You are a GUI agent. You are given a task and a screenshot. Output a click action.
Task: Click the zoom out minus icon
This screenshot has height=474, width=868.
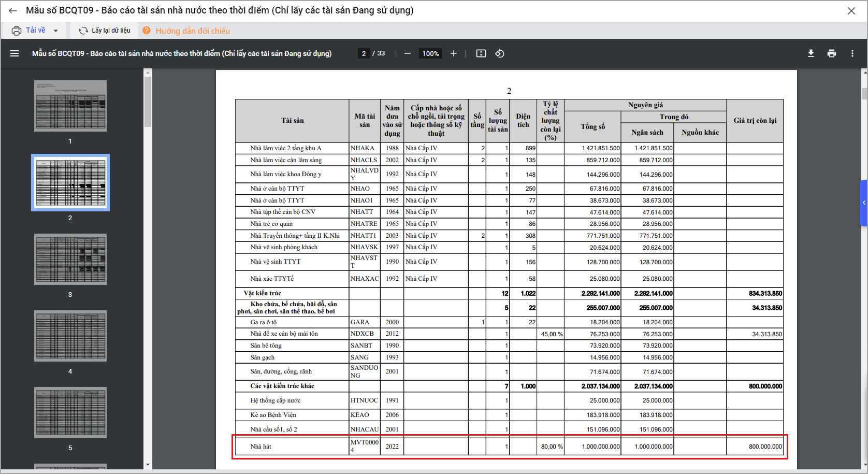coord(408,53)
